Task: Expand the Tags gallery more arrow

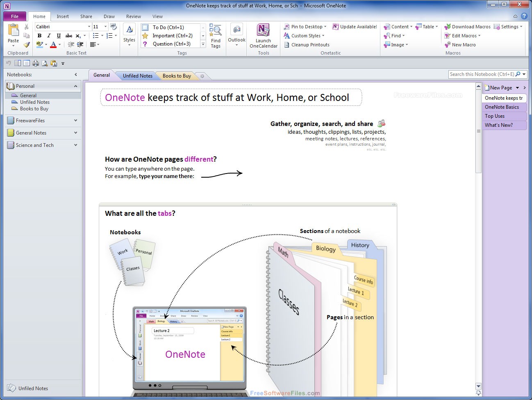Action: (x=203, y=44)
